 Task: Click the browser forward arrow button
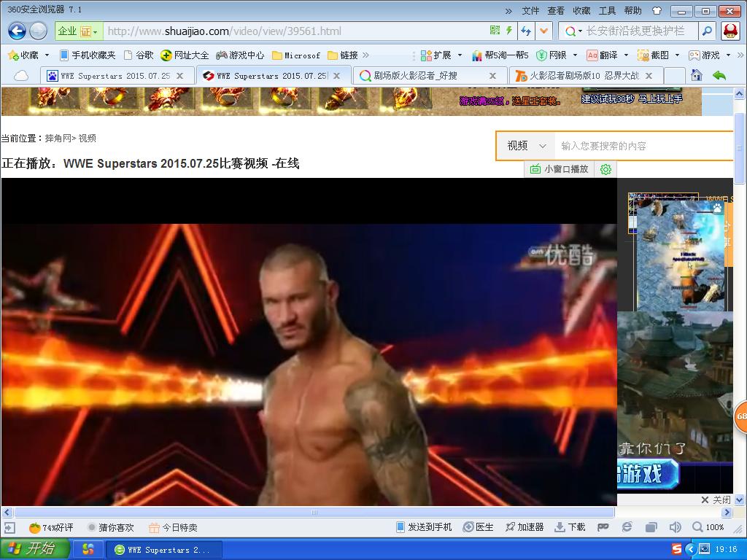39,31
